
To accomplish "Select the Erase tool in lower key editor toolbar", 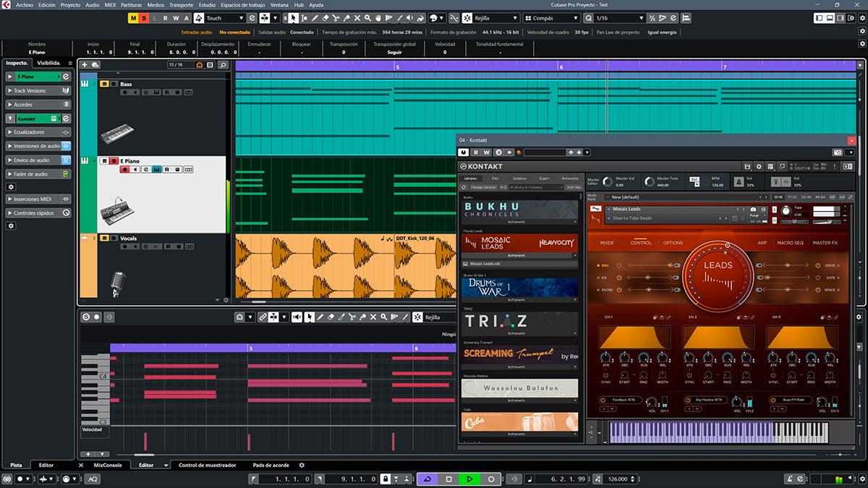I will click(331, 317).
